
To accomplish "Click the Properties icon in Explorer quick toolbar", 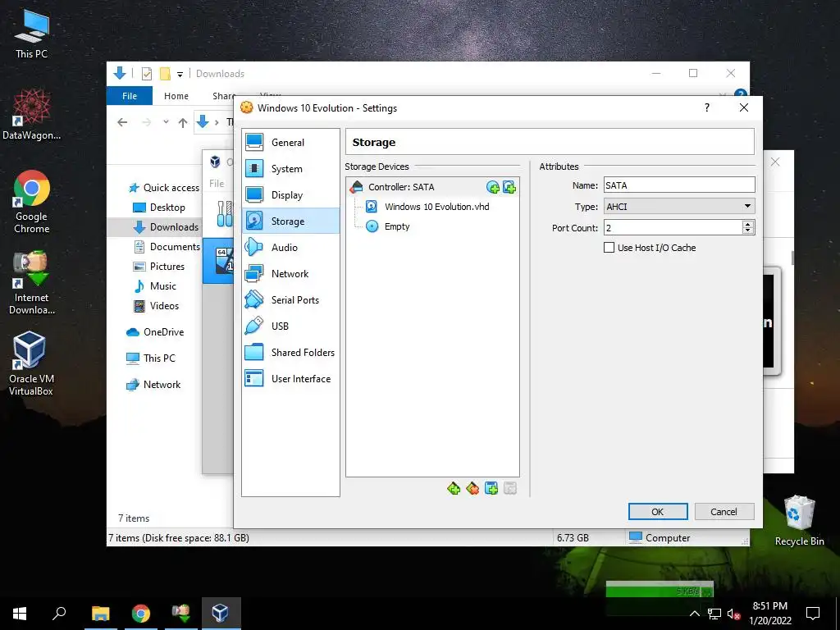I will pos(147,74).
